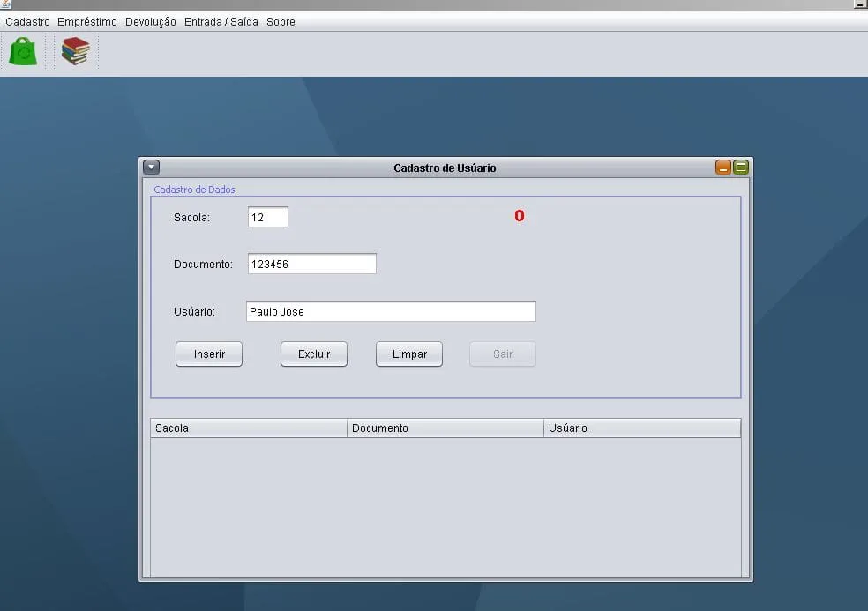The width and height of the screenshot is (868, 611).
Task: Click into the Sacola field containing 12
Action: coord(268,217)
